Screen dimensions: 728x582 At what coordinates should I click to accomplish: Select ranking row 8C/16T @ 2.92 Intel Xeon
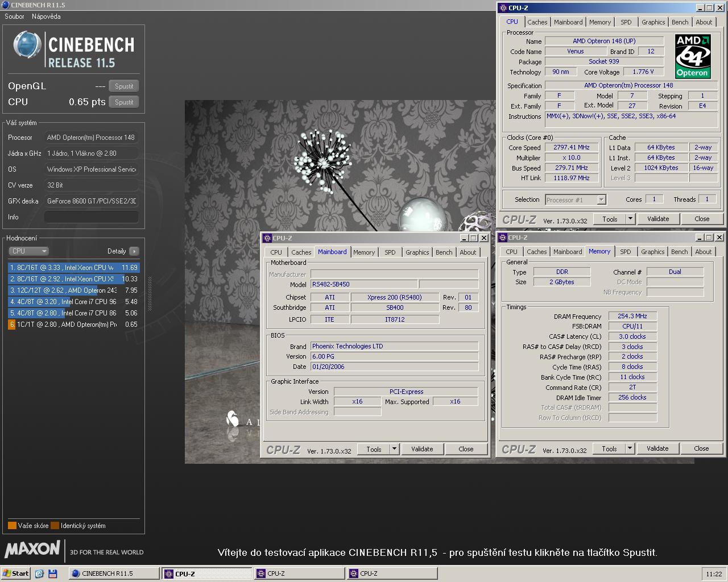[73, 279]
